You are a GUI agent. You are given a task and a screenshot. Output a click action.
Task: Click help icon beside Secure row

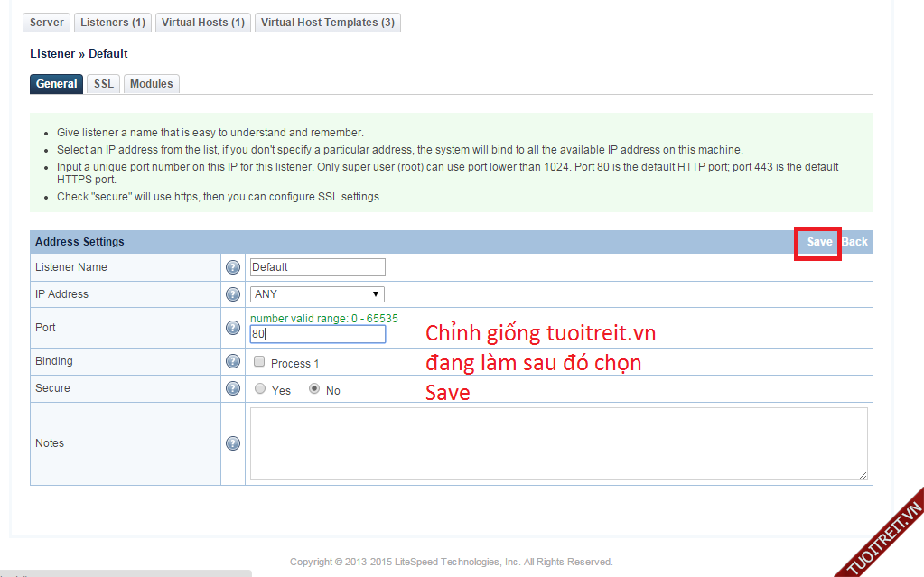pos(233,388)
